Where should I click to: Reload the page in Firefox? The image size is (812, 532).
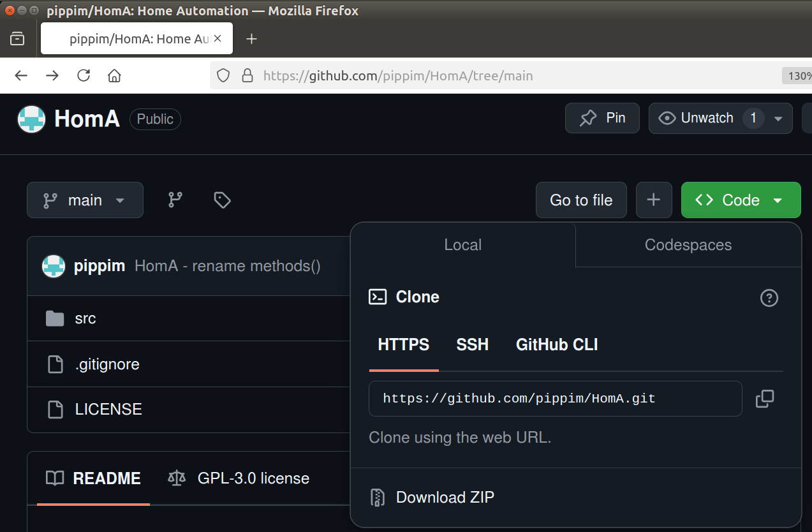84,76
